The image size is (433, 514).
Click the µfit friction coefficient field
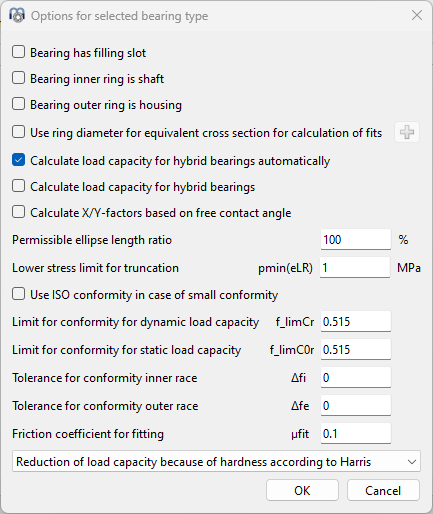[356, 433]
